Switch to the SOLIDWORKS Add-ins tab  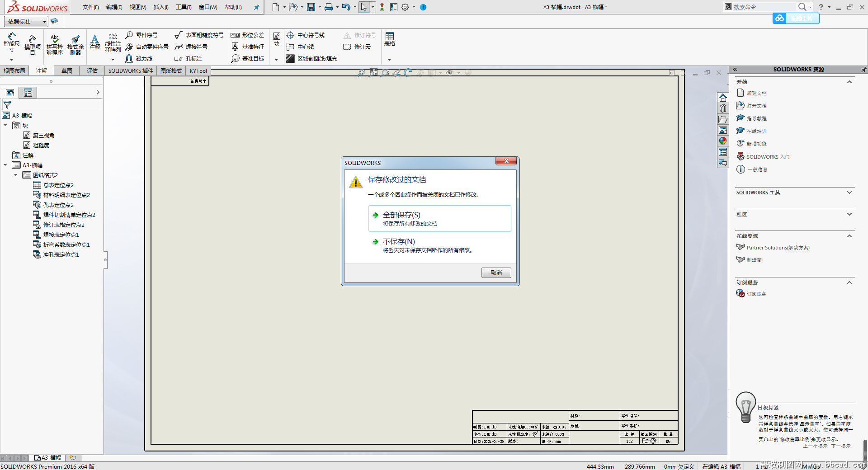[131, 70]
